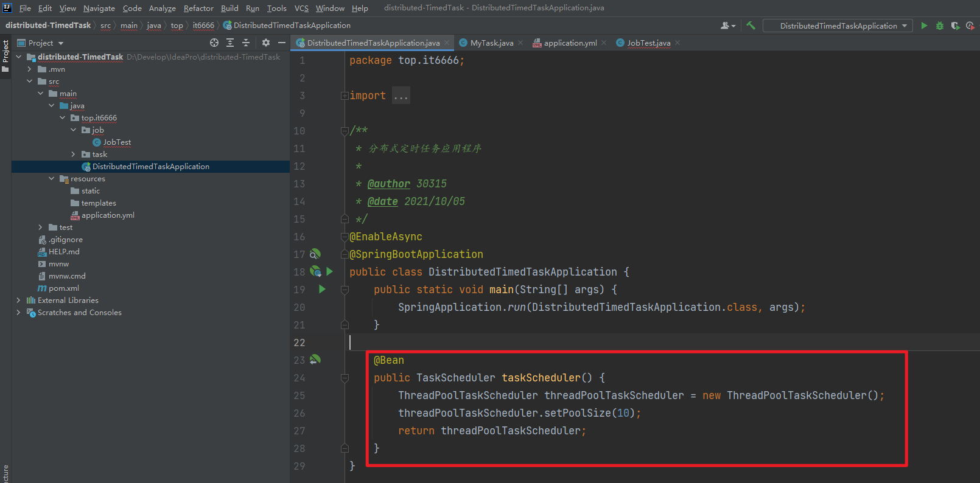Click run gutter icon on line 19
The image size is (980, 483).
[x=322, y=289]
